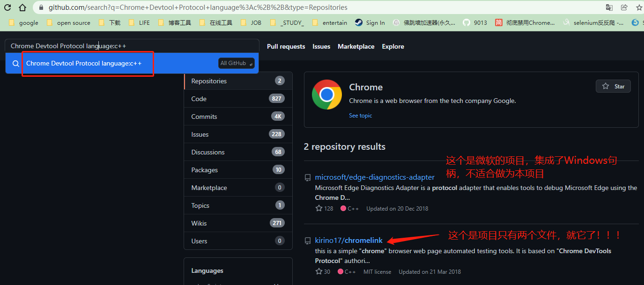Open the All GitHub scope dropdown
This screenshot has height=285, width=644.
(x=236, y=63)
